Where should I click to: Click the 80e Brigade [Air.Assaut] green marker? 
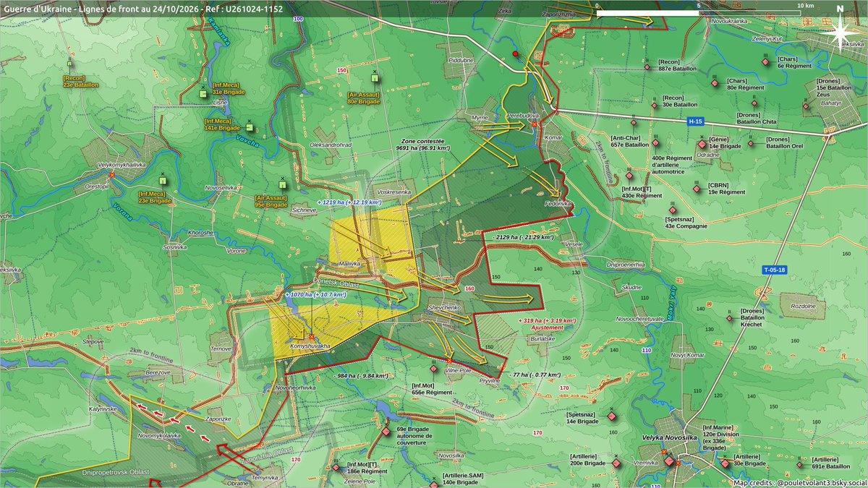[x=374, y=77]
